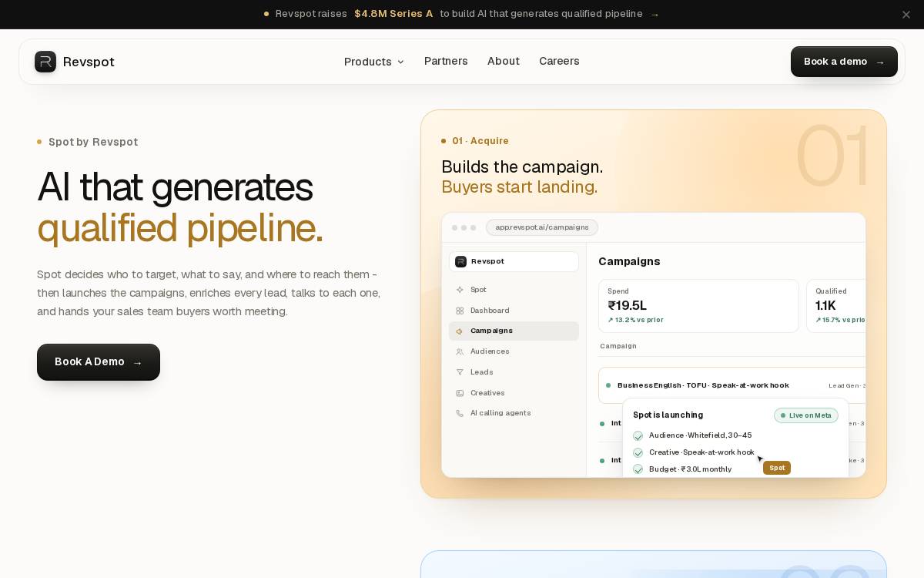Click the Campaign column header
Viewport: 924px width, 578px height.
618,346
